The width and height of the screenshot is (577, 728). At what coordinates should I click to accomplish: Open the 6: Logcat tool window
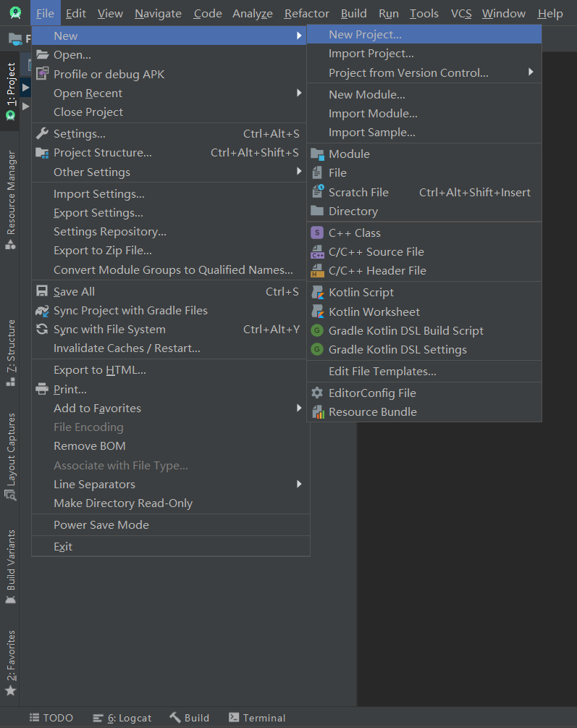coord(122,718)
